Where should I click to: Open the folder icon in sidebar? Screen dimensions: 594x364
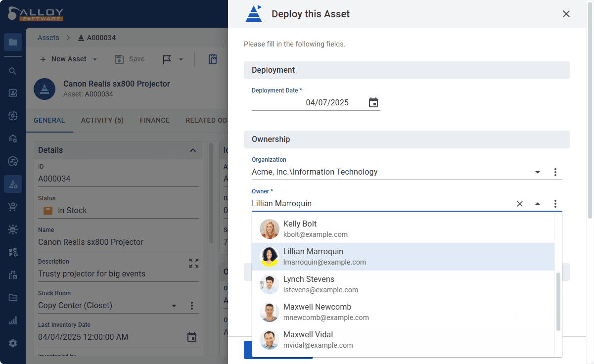(13, 42)
